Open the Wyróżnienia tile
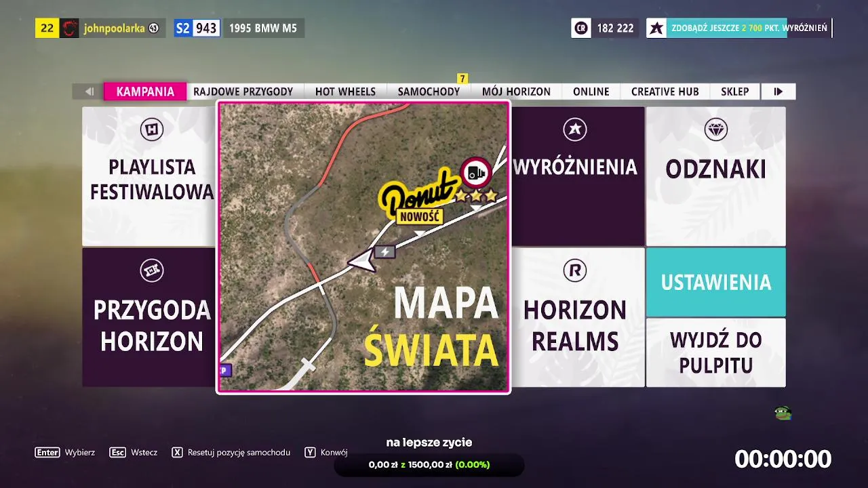 point(578,176)
